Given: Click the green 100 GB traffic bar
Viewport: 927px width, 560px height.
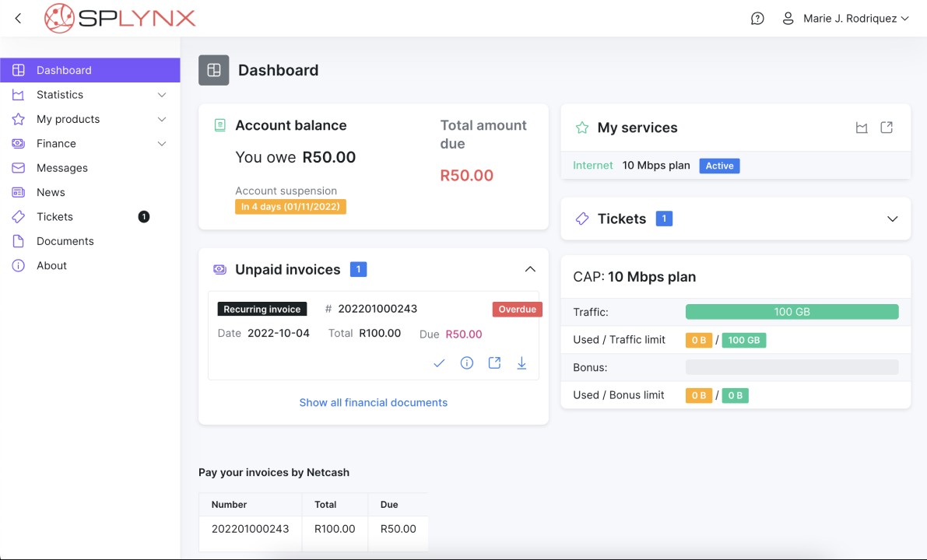Looking at the screenshot, I should click(x=792, y=312).
